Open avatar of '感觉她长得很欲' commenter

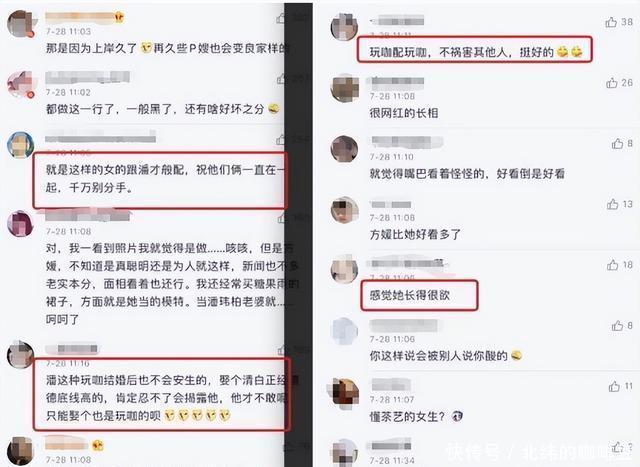[x=344, y=269]
